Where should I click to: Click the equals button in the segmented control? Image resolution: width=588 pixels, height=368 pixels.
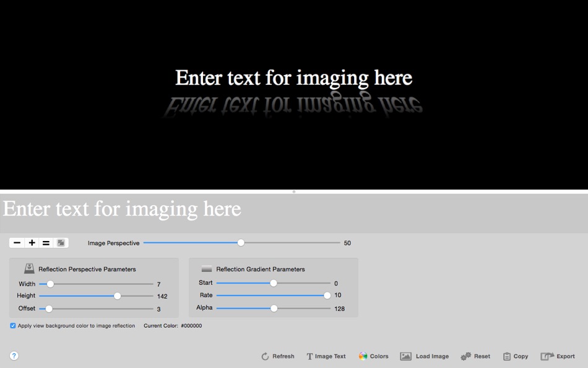coord(46,243)
